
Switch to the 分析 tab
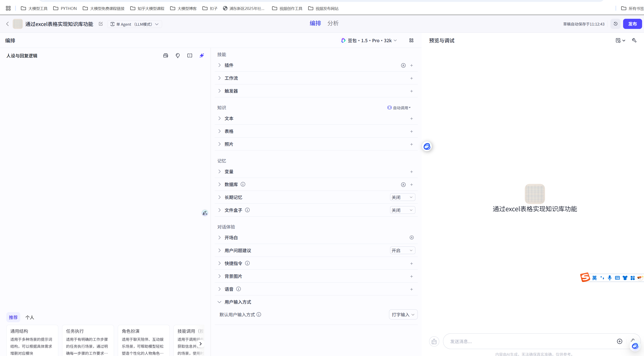[333, 23]
